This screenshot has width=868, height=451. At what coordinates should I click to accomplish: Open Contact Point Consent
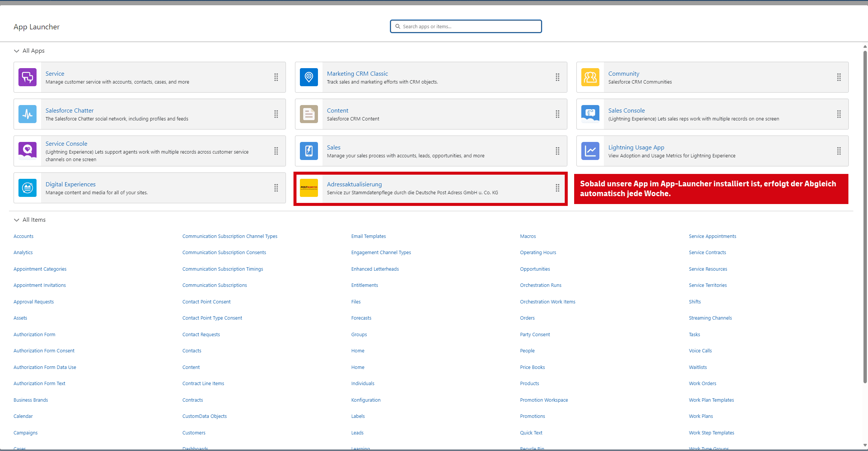[x=206, y=302]
